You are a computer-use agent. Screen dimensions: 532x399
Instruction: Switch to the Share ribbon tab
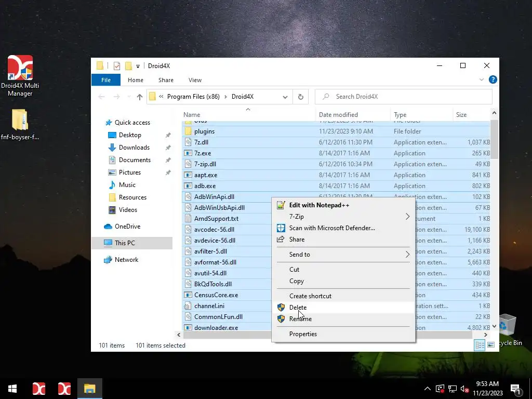[x=166, y=80]
